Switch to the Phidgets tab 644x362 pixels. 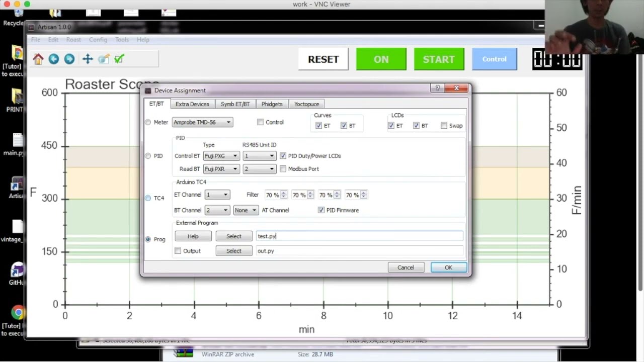coord(272,104)
